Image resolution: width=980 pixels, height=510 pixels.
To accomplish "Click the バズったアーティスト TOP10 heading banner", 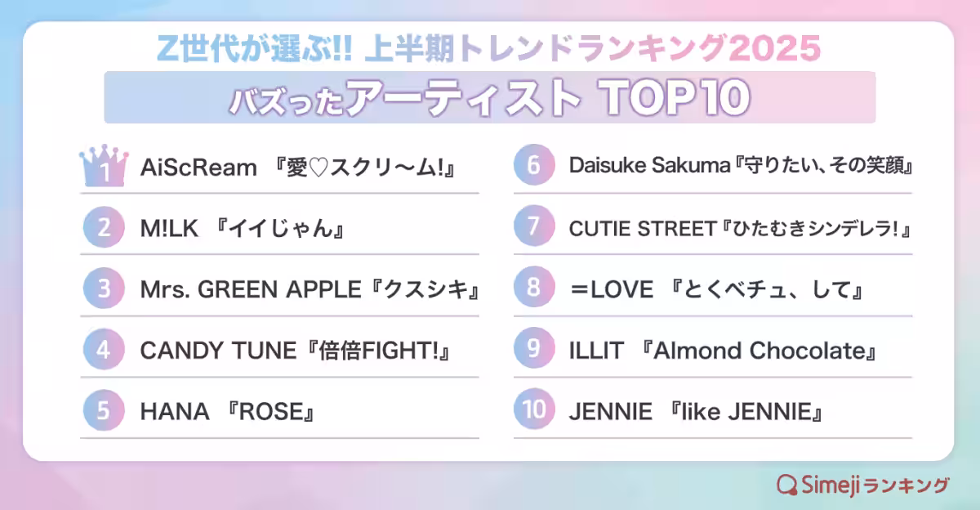I will click(489, 97).
